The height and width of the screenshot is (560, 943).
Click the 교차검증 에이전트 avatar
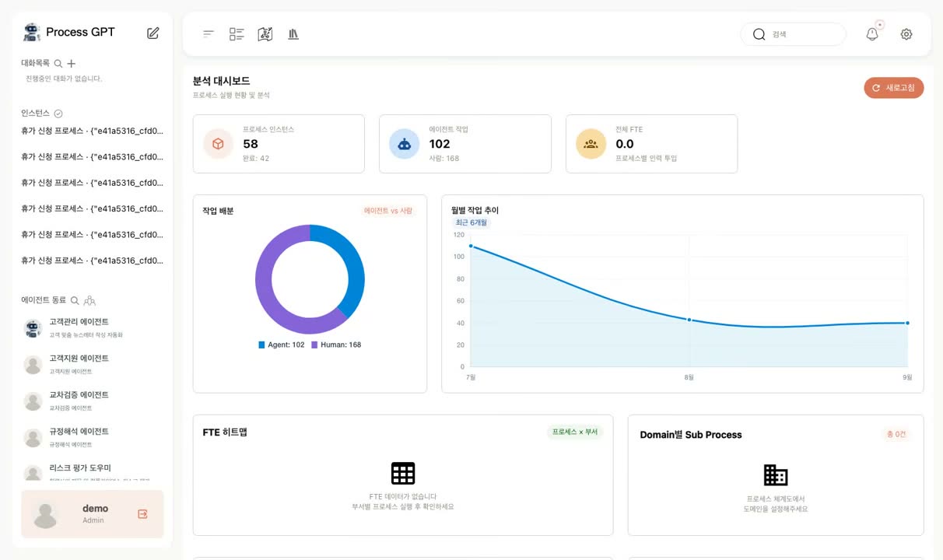[33, 401]
